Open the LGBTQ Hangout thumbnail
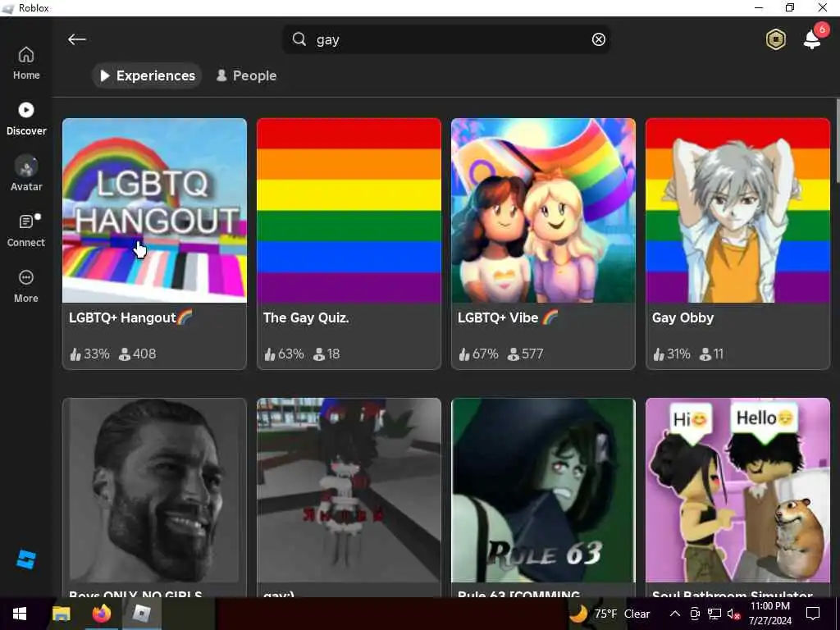This screenshot has height=630, width=840. coord(154,211)
